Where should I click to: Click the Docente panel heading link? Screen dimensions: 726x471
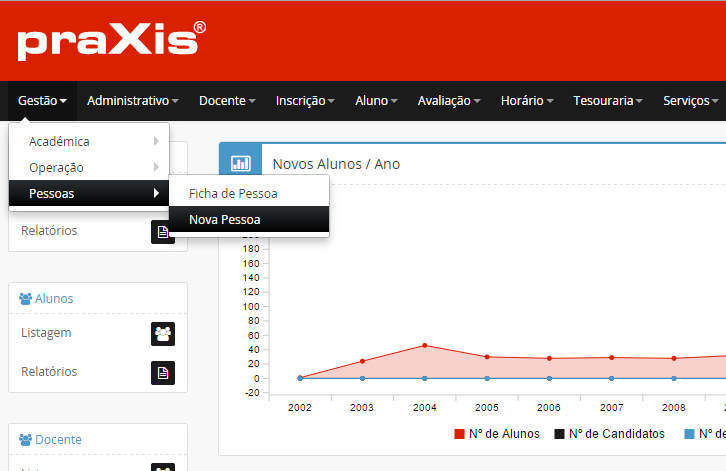[58, 440]
